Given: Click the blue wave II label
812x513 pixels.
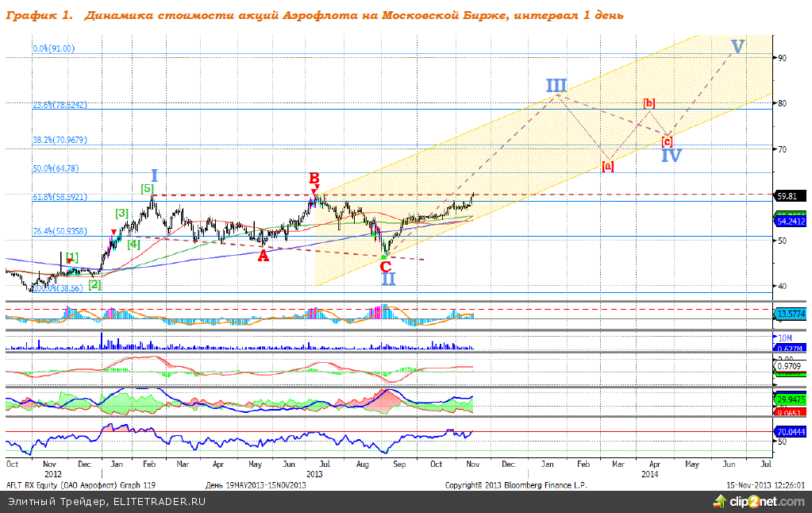Looking at the screenshot, I should click(388, 279).
